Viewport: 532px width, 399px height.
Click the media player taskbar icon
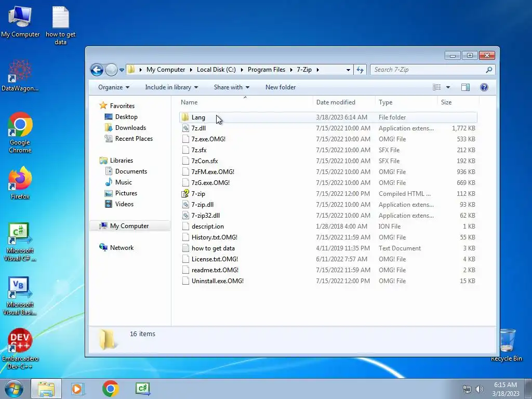[78, 389]
